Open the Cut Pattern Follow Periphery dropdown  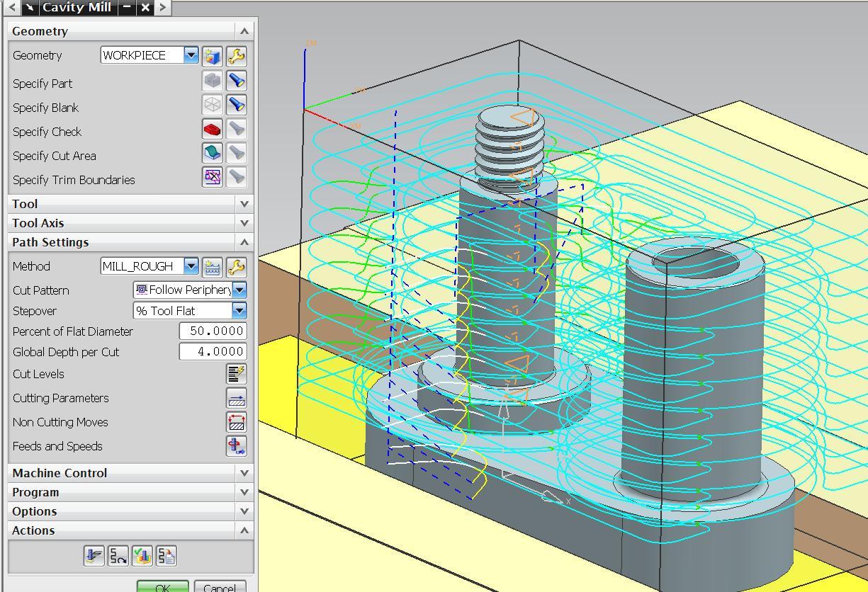[239, 290]
